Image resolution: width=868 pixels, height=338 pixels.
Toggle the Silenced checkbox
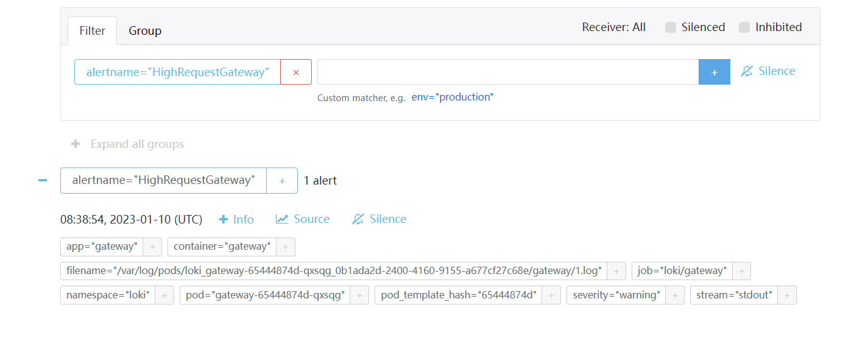pyautogui.click(x=671, y=27)
